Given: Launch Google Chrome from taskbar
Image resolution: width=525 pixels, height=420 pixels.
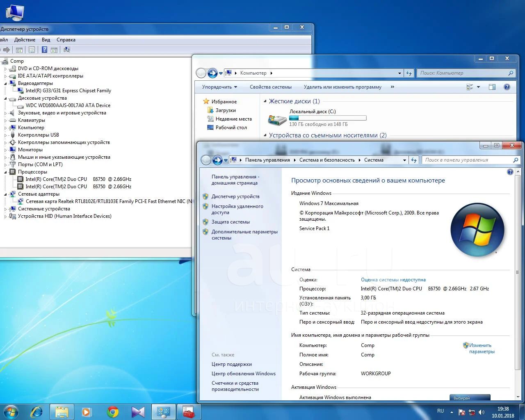Looking at the screenshot, I should [x=113, y=411].
